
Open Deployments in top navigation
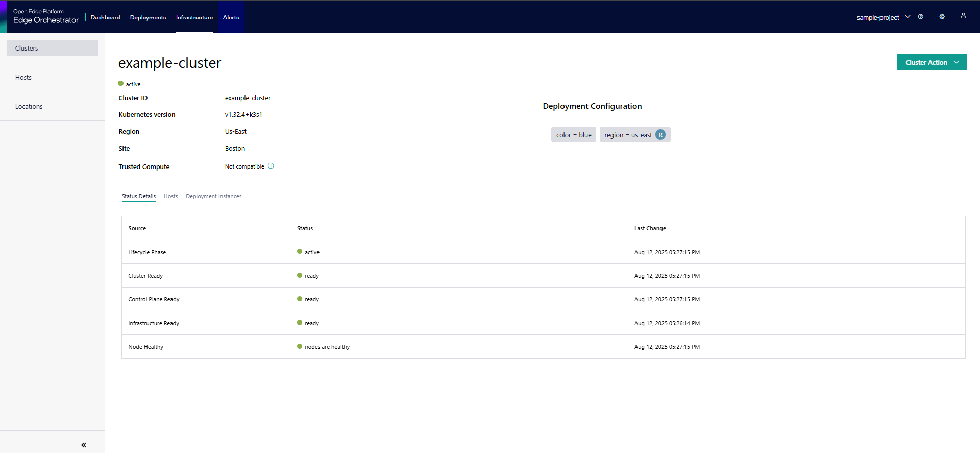(x=148, y=17)
